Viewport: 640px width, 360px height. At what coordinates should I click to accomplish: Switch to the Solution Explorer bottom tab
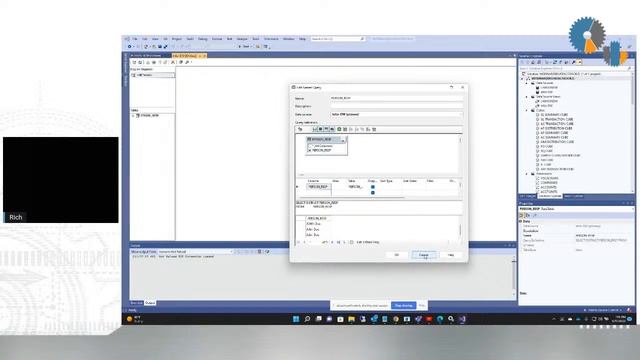pyautogui.click(x=550, y=196)
